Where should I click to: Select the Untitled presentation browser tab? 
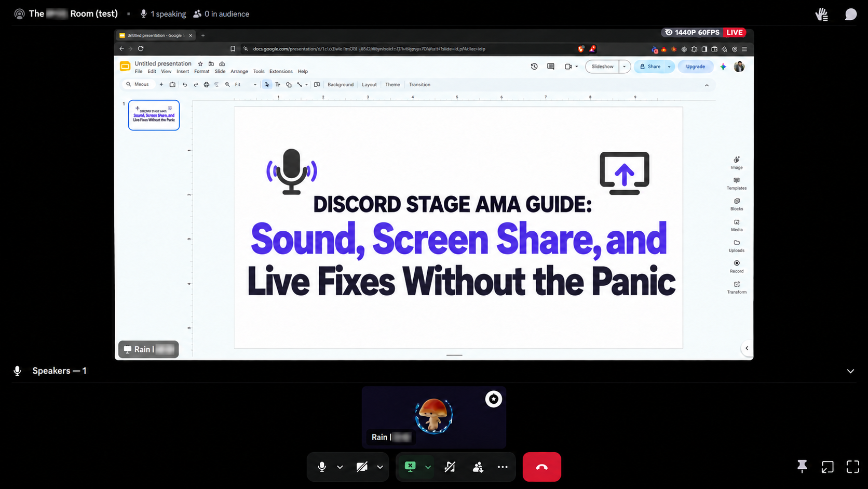[156, 35]
